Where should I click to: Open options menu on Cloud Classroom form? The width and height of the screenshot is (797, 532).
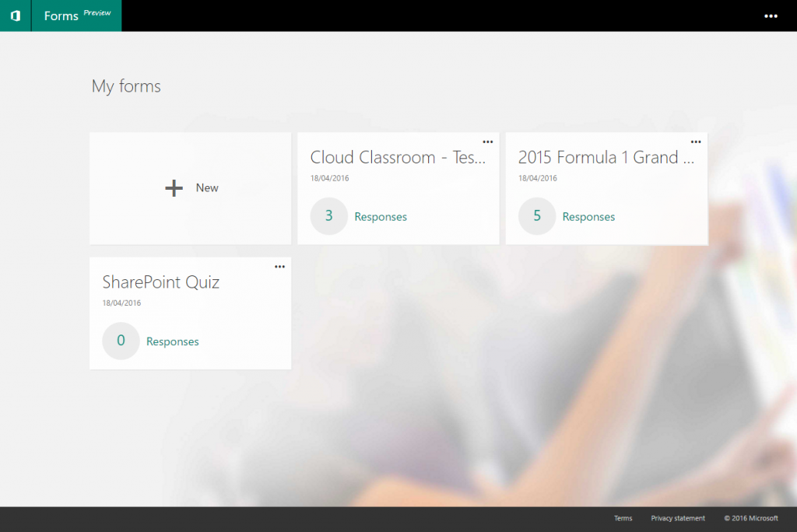(488, 142)
